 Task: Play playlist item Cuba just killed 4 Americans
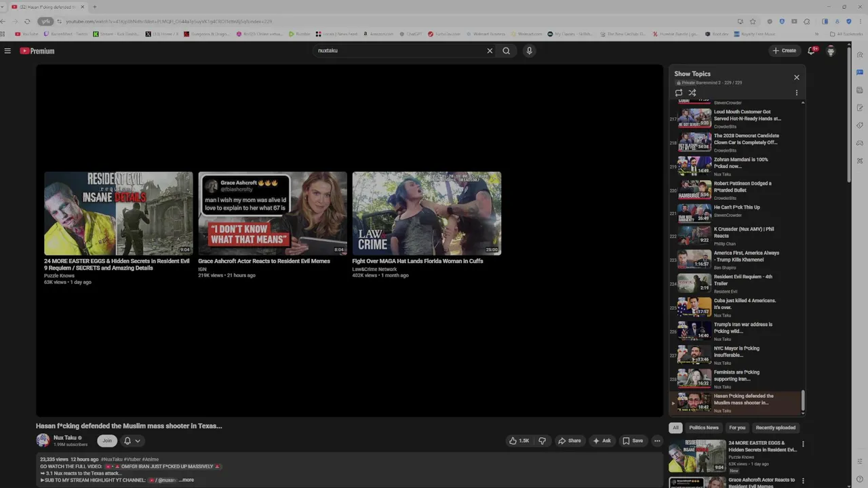pyautogui.click(x=736, y=306)
